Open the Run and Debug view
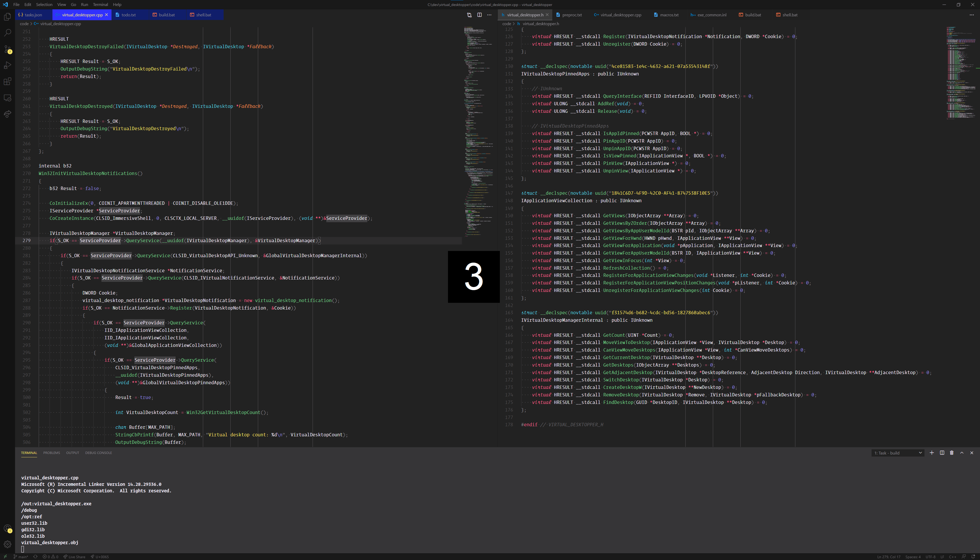980x560 pixels. click(x=7, y=65)
